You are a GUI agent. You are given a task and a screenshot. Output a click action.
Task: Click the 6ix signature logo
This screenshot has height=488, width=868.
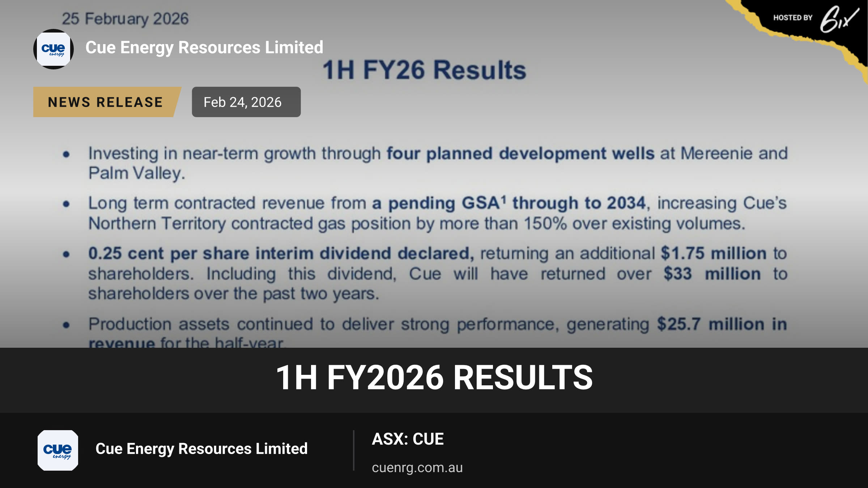click(839, 20)
